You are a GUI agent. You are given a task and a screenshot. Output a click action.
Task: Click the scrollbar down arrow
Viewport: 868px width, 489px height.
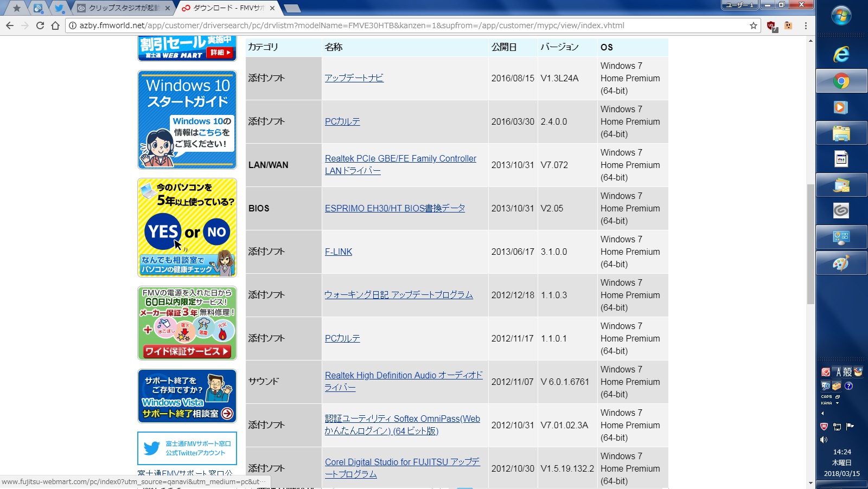pyautogui.click(x=810, y=482)
